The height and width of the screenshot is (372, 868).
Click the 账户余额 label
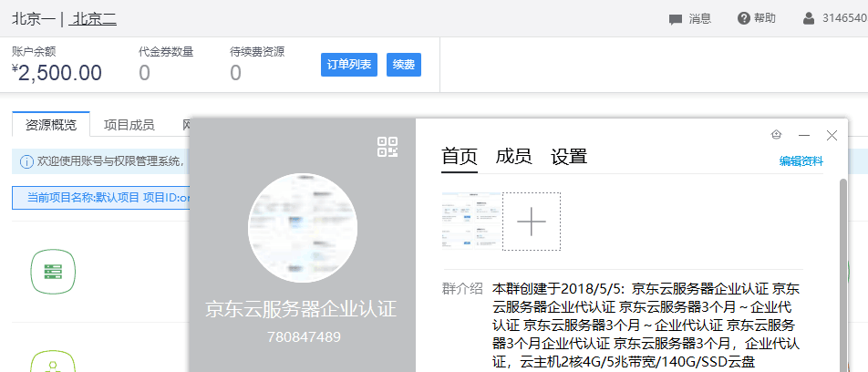click(x=35, y=53)
